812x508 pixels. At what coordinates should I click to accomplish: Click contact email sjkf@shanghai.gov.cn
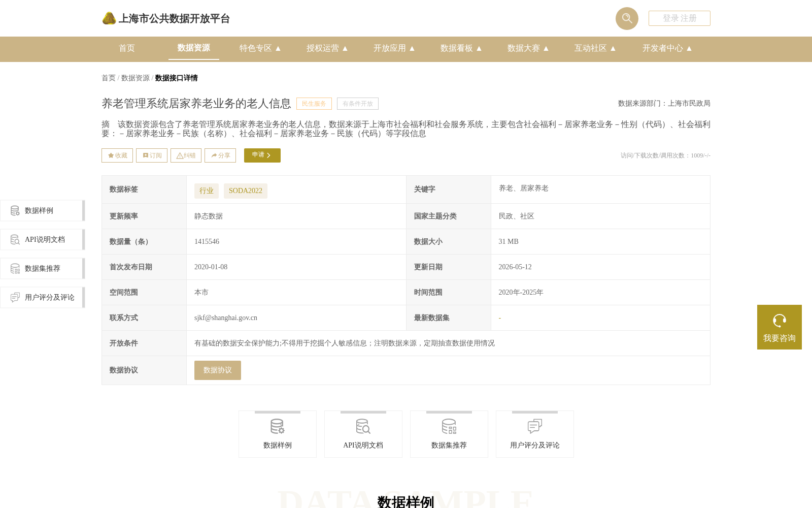[x=226, y=318]
